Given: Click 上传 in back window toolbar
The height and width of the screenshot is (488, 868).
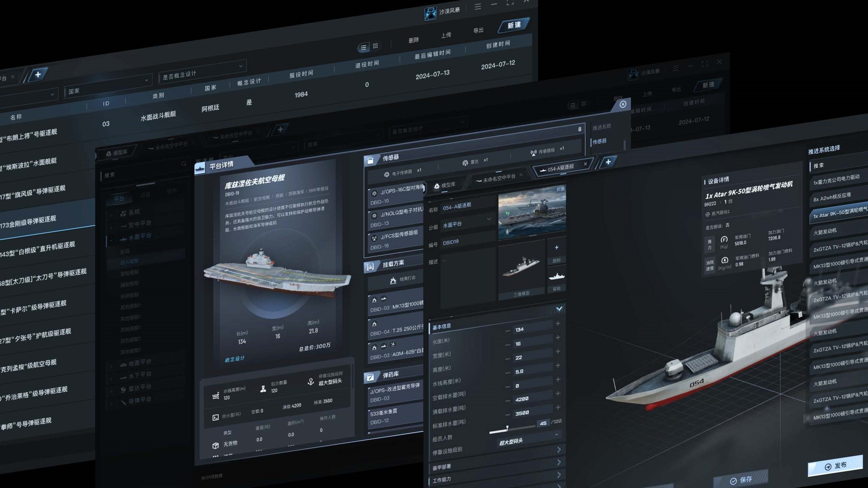Looking at the screenshot, I should 446,35.
